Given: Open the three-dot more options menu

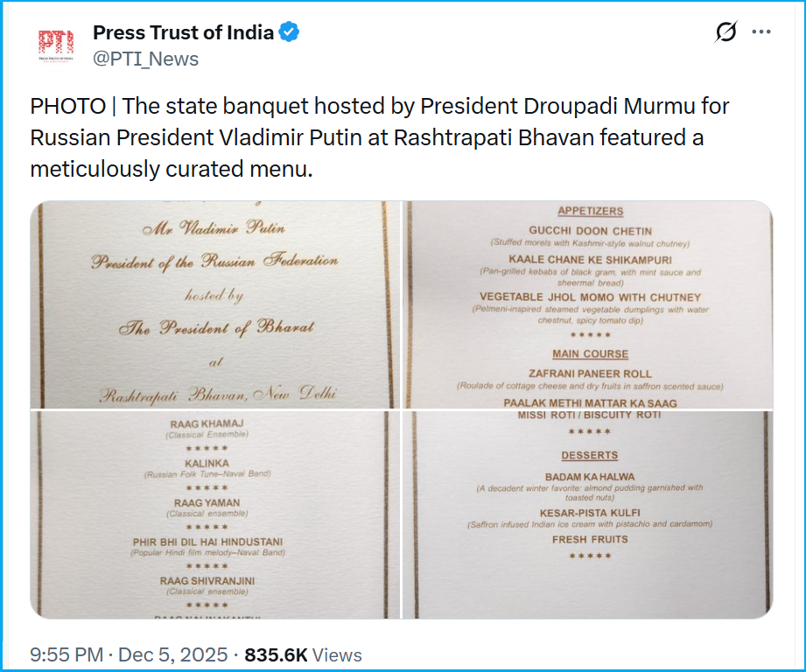Looking at the screenshot, I should pos(761,32).
